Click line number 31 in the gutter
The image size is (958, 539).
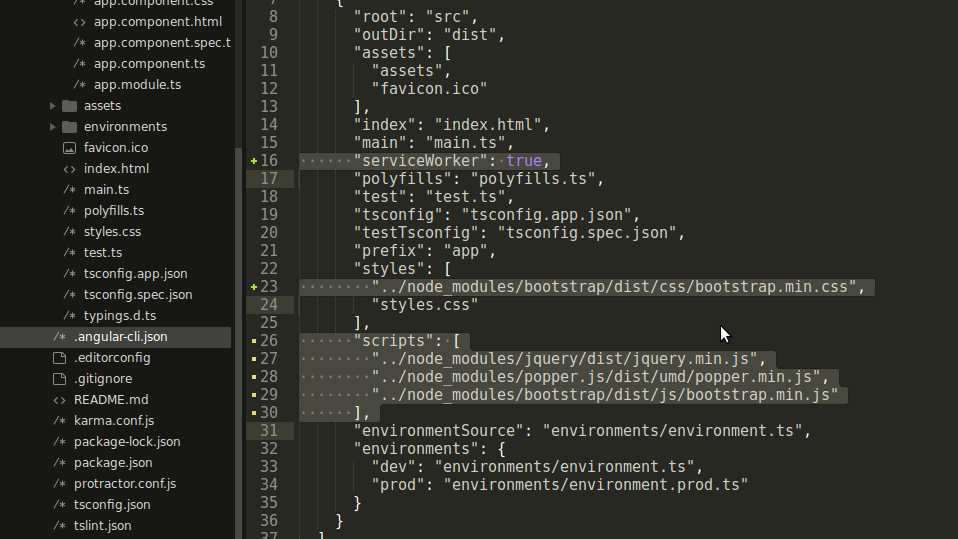point(268,431)
